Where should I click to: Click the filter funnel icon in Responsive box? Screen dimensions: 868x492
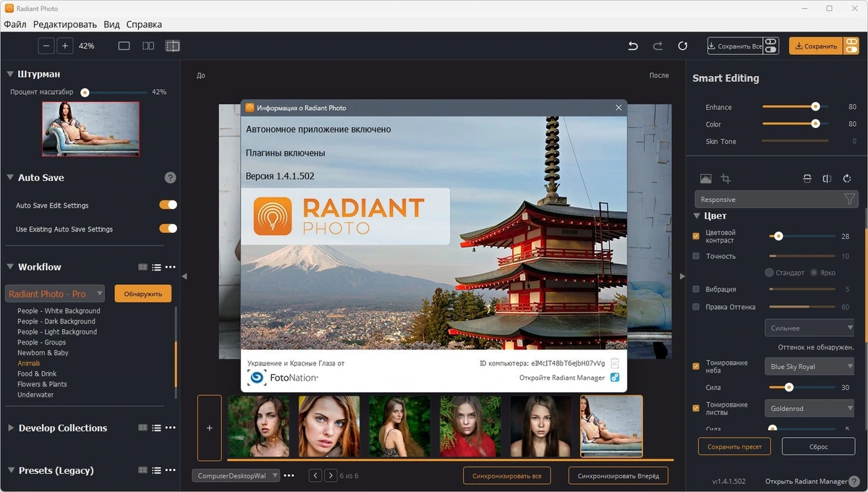click(x=849, y=199)
